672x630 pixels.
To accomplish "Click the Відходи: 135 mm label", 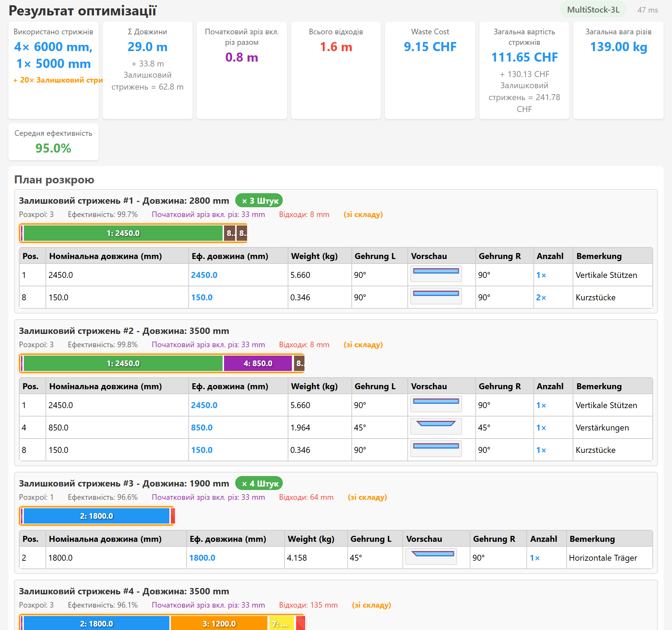I will pos(308,605).
